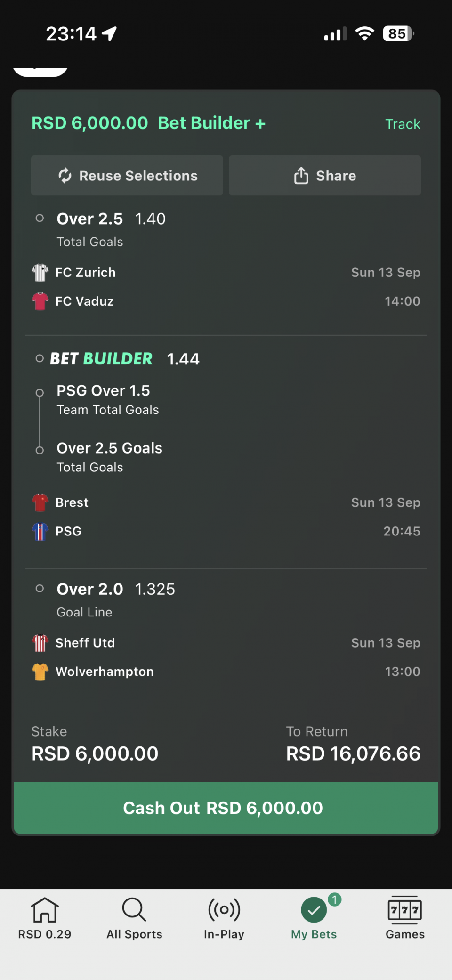Tap the Share upload icon
The width and height of the screenshot is (452, 980).
[301, 176]
